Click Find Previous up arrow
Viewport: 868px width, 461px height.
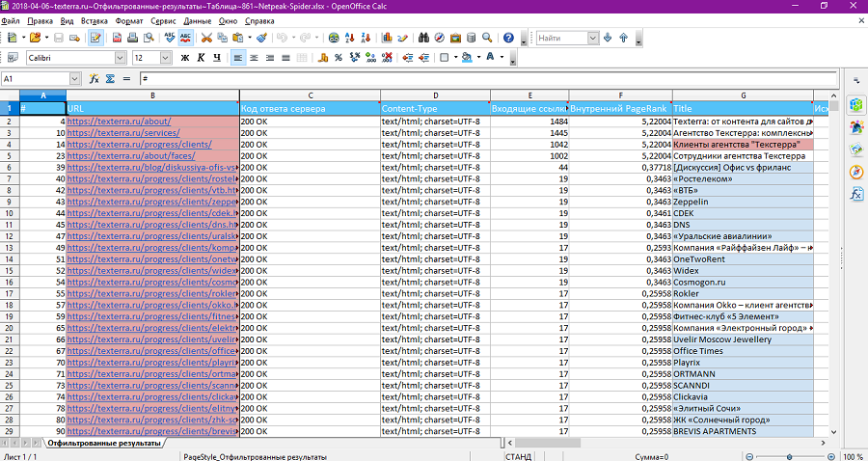tap(623, 38)
